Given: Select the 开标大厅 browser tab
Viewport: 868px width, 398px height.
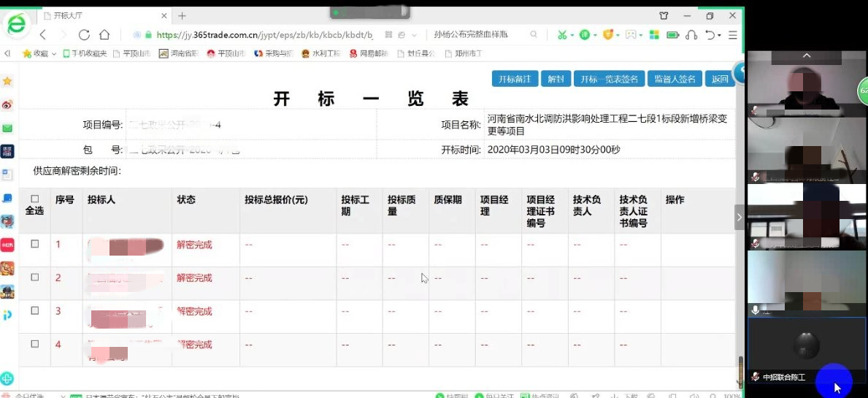Looking at the screenshot, I should [102, 15].
